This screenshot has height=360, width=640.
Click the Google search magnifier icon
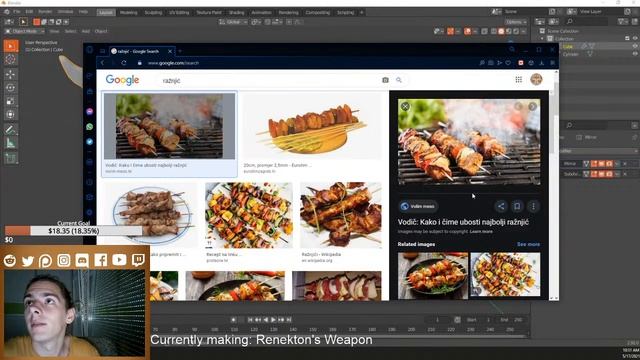(x=399, y=80)
